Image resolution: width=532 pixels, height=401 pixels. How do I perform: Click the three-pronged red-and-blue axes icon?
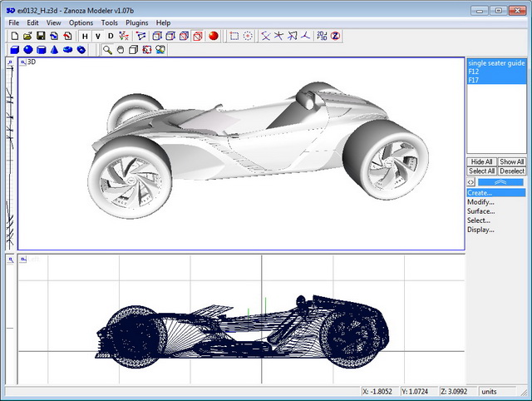[x=305, y=36]
